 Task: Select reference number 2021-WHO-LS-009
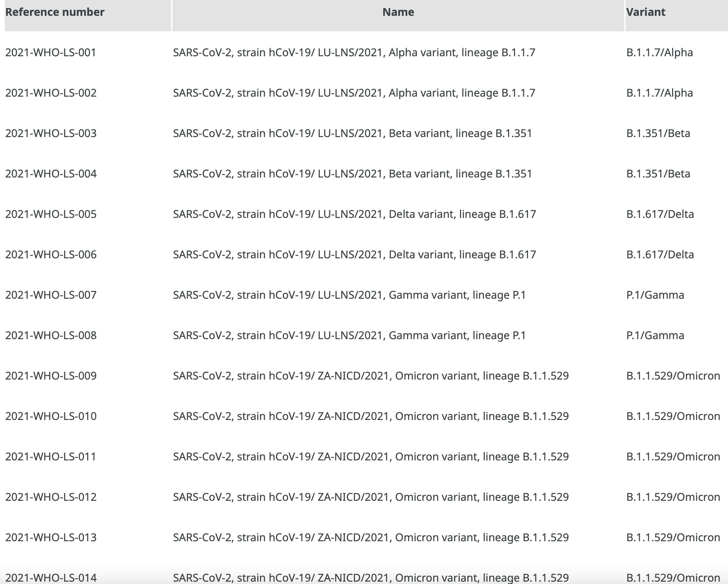[51, 376]
